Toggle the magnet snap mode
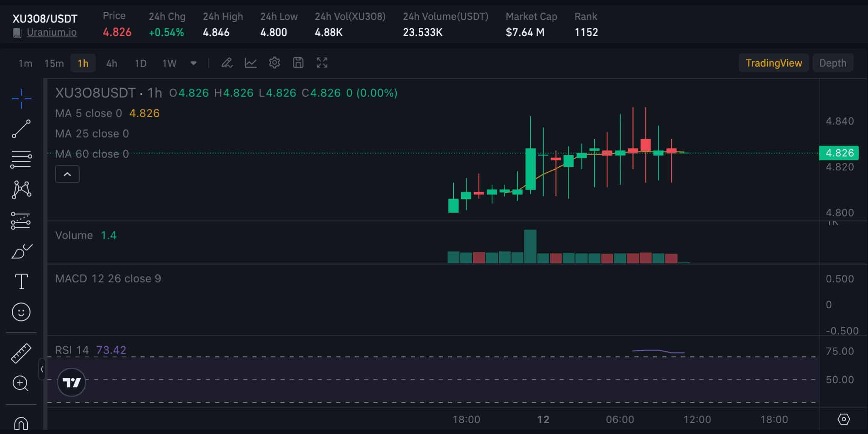The width and height of the screenshot is (868, 434). 21,423
